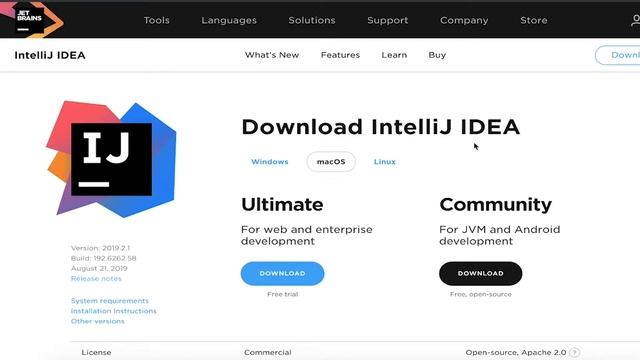Image resolution: width=640 pixels, height=360 pixels.
Task: Click the 'License' row label
Action: [96, 352]
